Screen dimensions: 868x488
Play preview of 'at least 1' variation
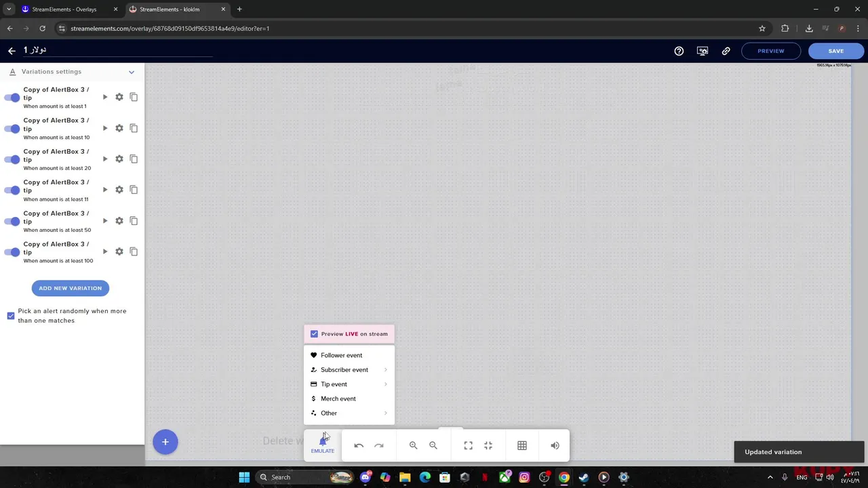click(105, 97)
